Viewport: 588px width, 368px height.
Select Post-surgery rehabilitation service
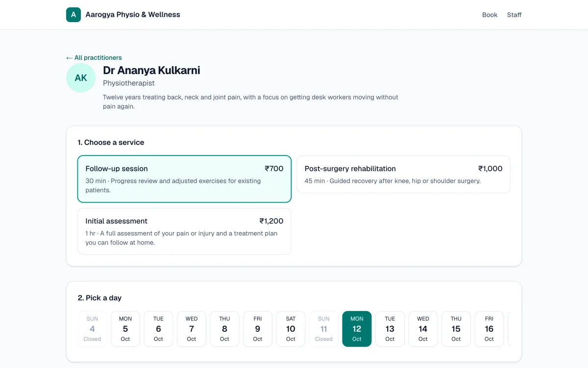pyautogui.click(x=403, y=174)
